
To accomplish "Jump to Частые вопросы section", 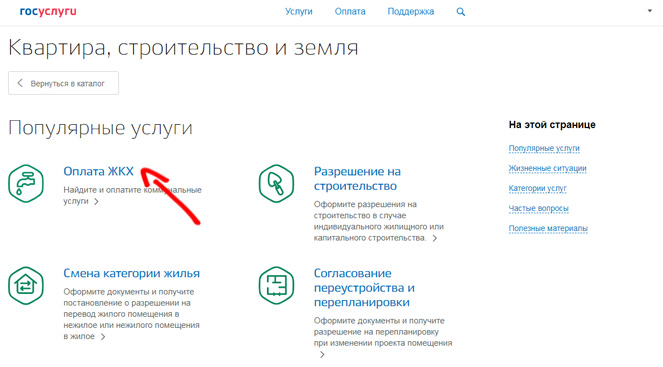I will [x=538, y=208].
